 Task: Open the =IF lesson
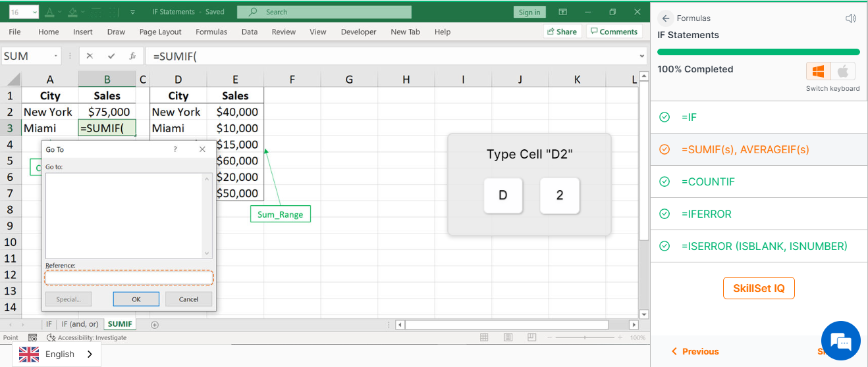759,117
